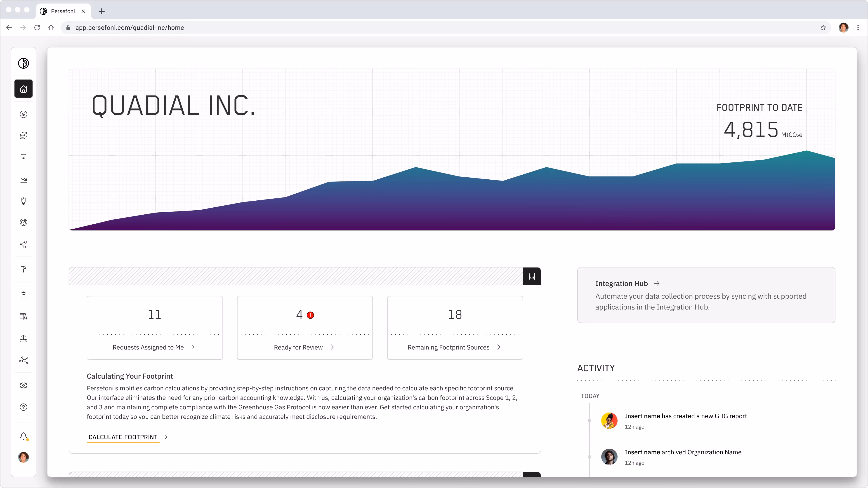Open the library books sidebar icon
The width and height of the screenshot is (868, 488).
click(23, 317)
